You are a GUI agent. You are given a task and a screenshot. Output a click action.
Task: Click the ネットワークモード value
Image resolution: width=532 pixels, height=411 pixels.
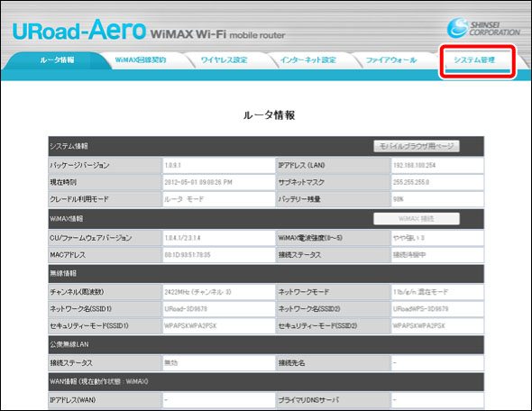pos(421,292)
